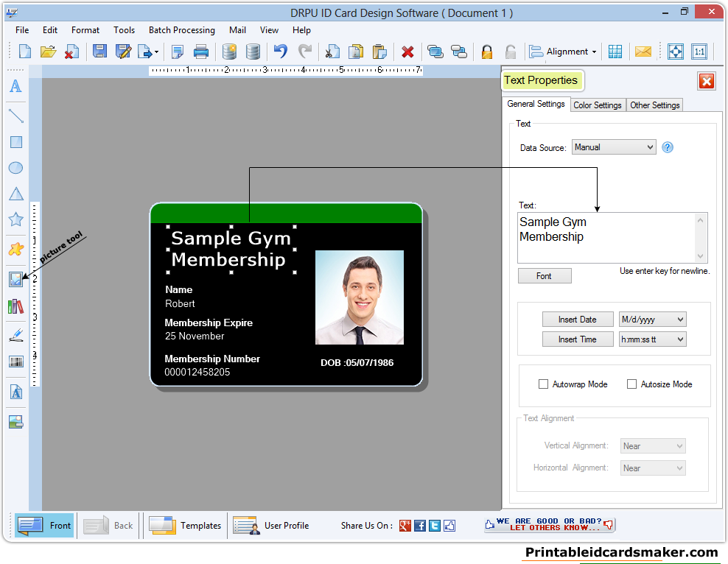The height and width of the screenshot is (564, 728).
Task: Switch to the Front card side
Action: pos(44,526)
